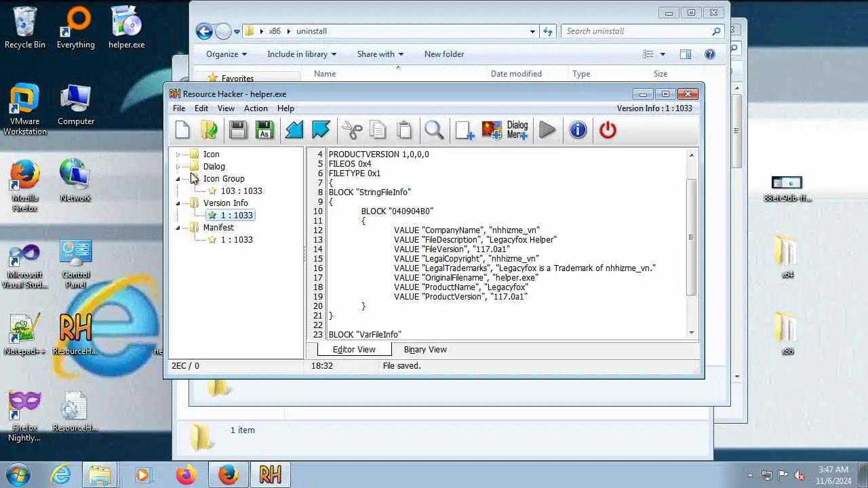Viewport: 868px width, 488px height.
Task: Switch to the Binary View tab
Action: click(x=425, y=350)
